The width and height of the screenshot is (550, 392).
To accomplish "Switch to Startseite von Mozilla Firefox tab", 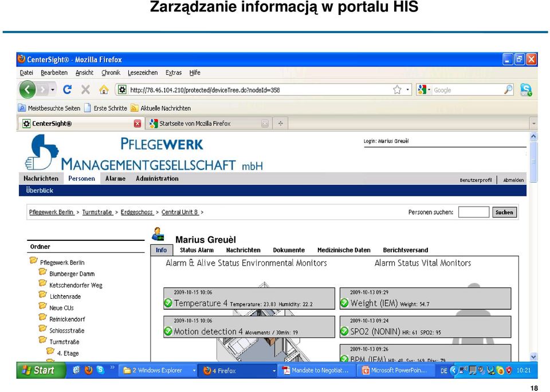I will point(209,123).
